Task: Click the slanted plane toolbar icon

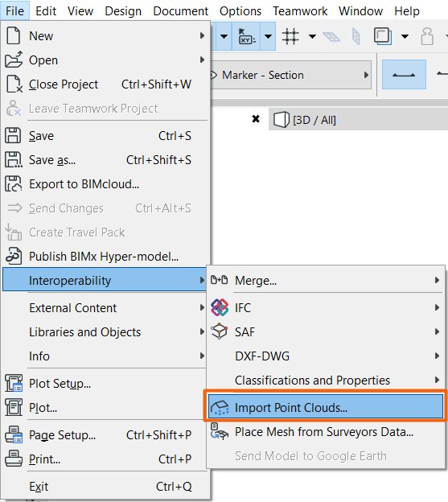Action: point(331,36)
